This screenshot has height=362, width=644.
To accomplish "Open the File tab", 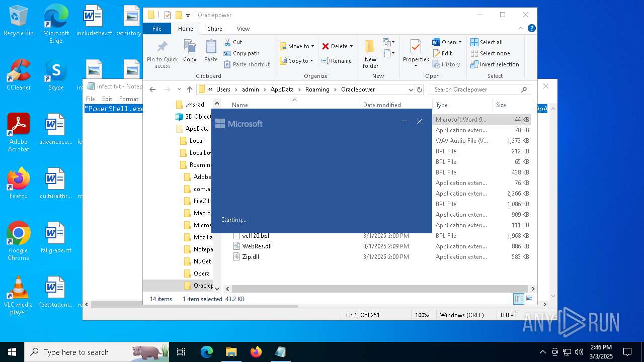I will point(157,29).
